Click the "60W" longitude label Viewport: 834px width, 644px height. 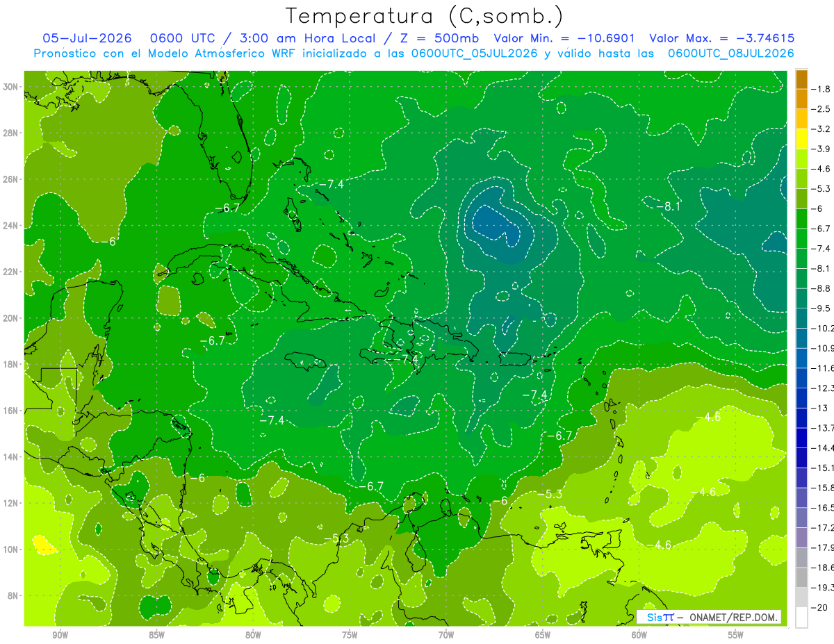639,636
